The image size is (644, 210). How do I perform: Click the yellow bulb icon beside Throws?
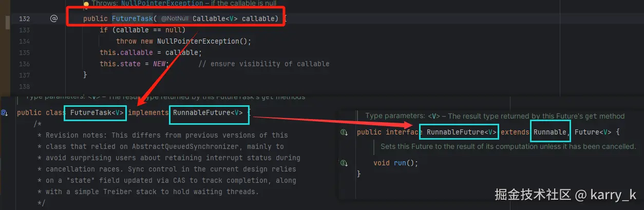[86, 3]
